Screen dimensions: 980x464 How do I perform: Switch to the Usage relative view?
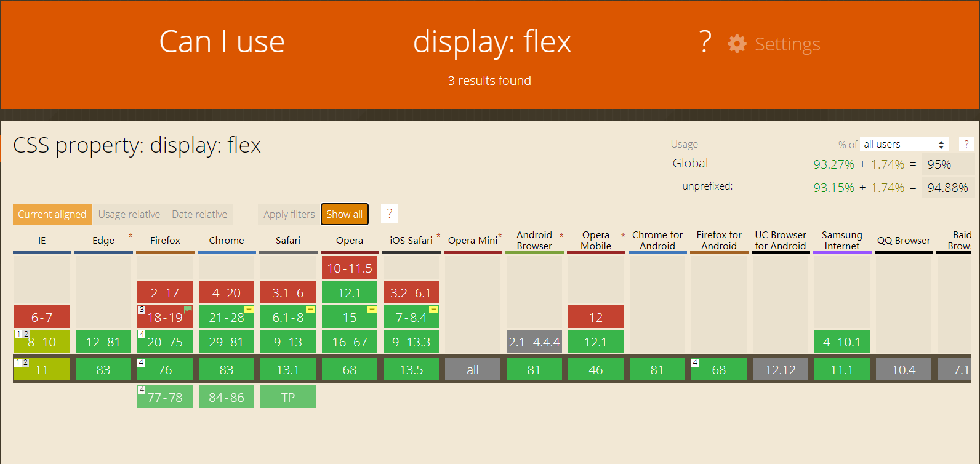[x=129, y=214]
